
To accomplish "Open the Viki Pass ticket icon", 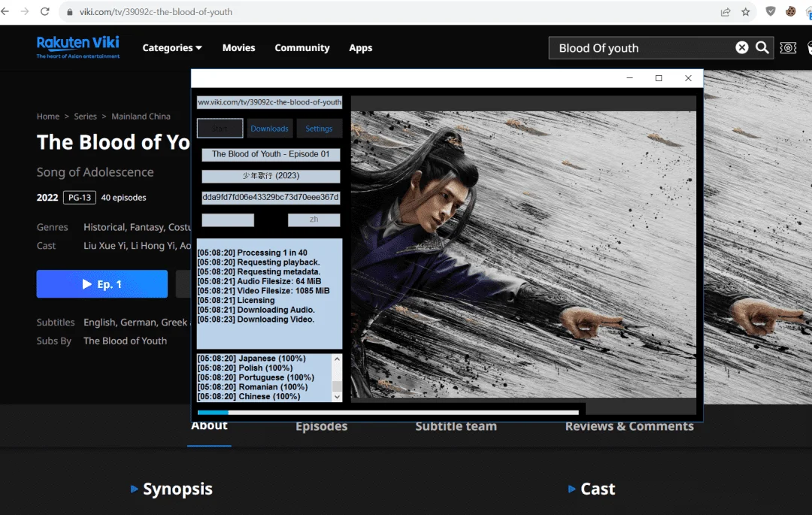I will point(788,48).
